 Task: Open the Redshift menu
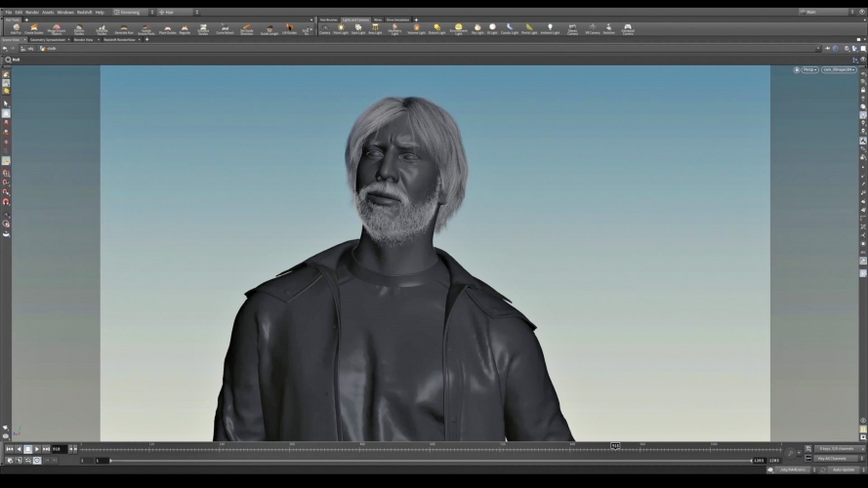click(84, 12)
